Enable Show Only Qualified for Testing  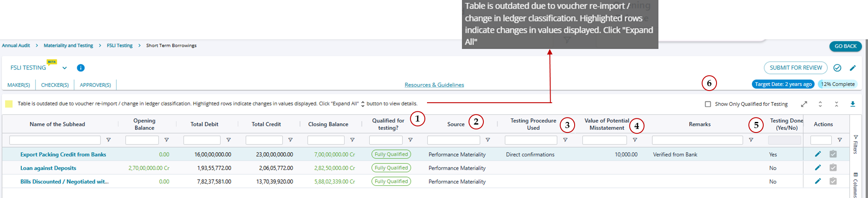tap(708, 104)
